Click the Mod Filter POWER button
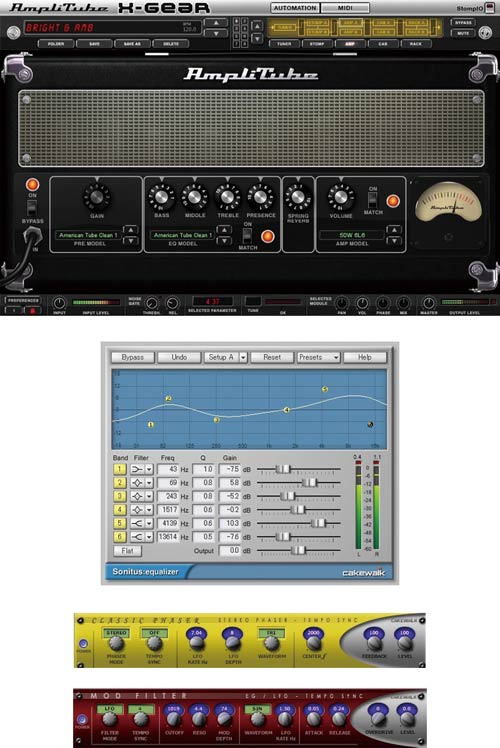The image size is (500, 748). (82, 719)
